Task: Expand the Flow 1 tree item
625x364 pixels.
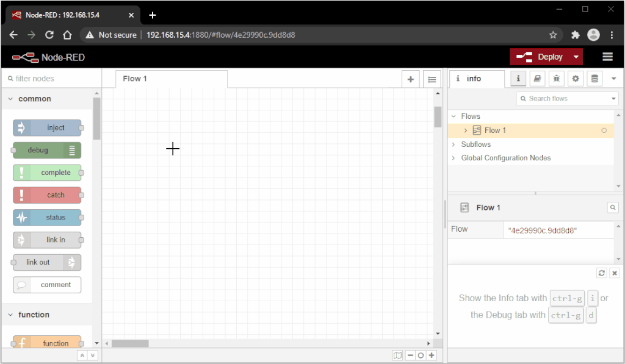Action: (465, 130)
